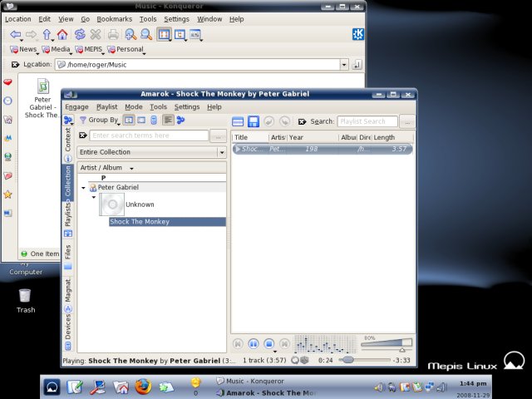
Task: Reload the folder in Konqueror
Action: click(80, 34)
